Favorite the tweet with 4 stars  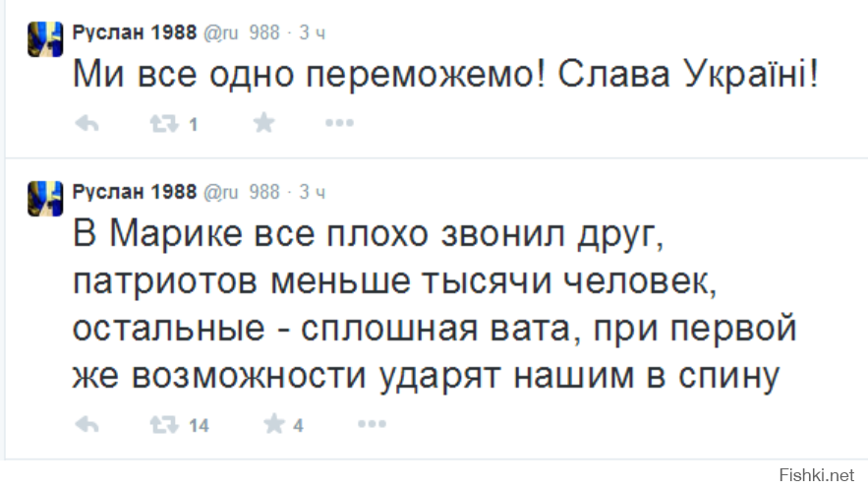tap(274, 424)
